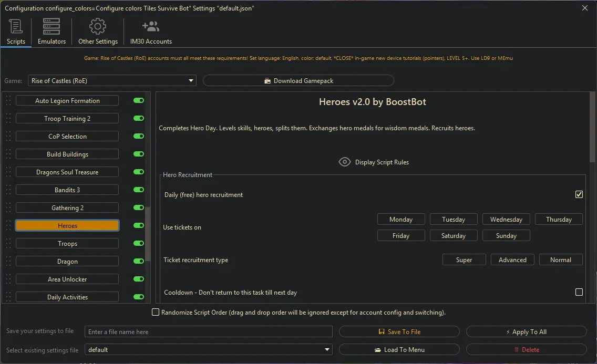Screen dimensions: 597x364
Task: Select Monday for ticket use
Action: pyautogui.click(x=401, y=220)
